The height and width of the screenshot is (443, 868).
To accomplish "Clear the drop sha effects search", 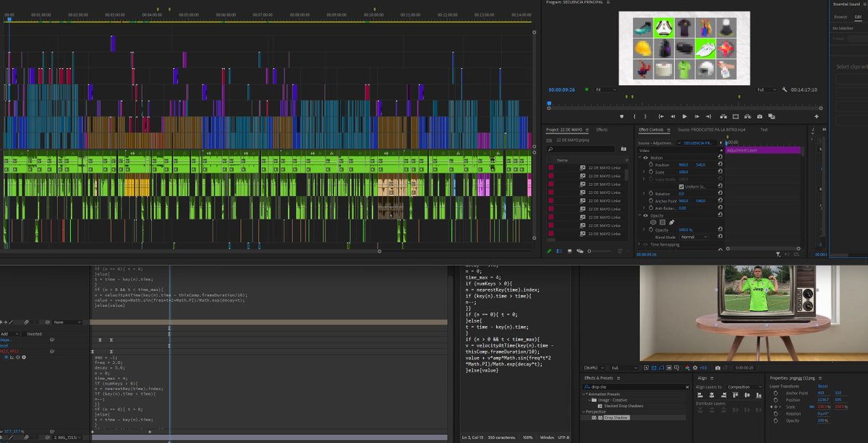I will click(x=687, y=387).
